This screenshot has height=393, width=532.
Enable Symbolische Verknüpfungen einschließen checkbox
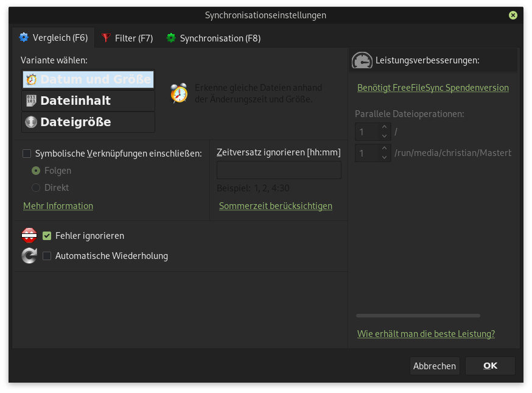tap(27, 154)
